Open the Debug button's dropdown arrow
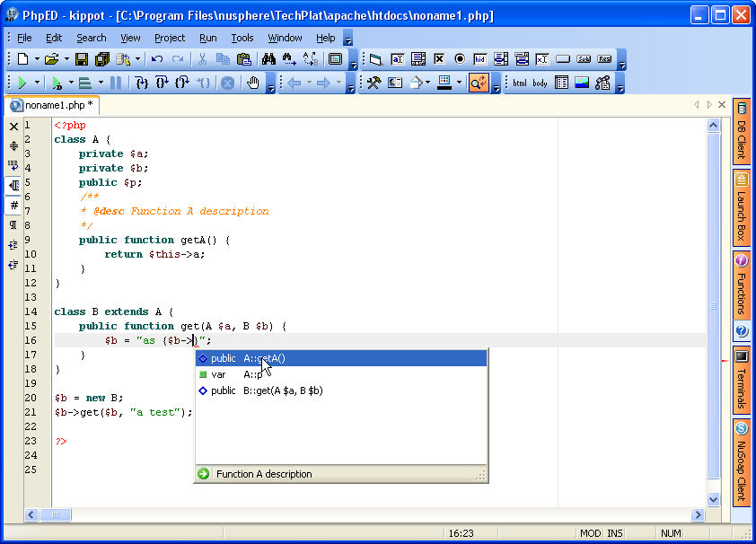This screenshot has width=756, height=544. pyautogui.click(x=71, y=83)
